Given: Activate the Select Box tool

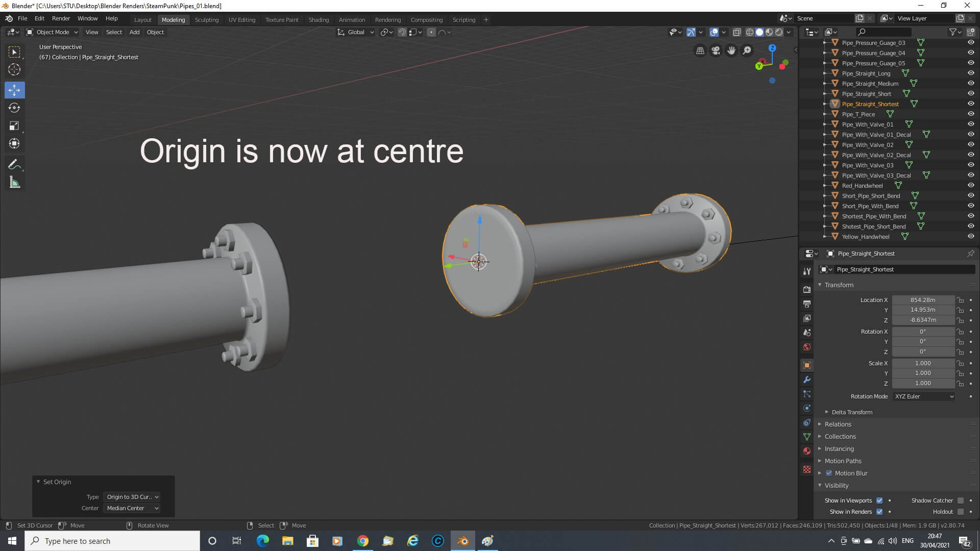Looking at the screenshot, I should [x=14, y=52].
